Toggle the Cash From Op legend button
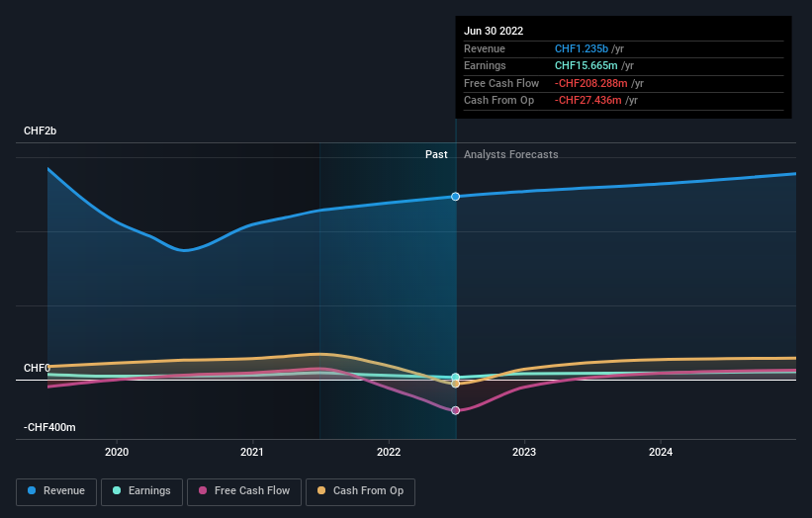Image resolution: width=812 pixels, height=518 pixels. point(360,491)
